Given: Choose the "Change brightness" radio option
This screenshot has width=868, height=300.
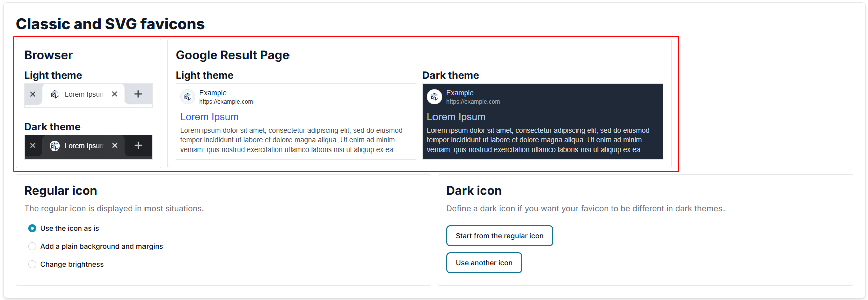Looking at the screenshot, I should click(x=32, y=264).
